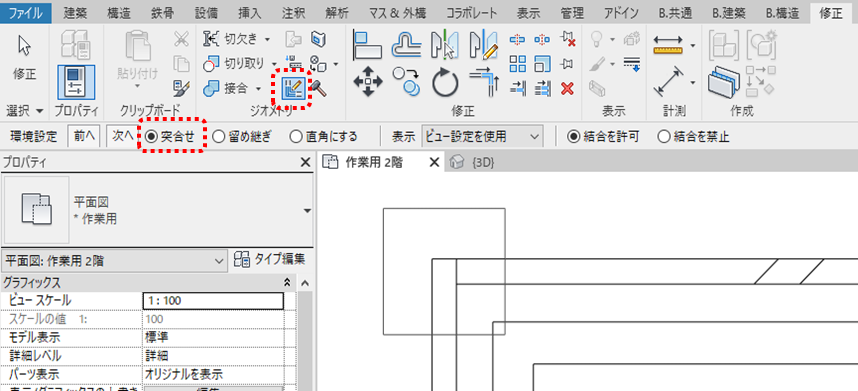Select Trim/Extend to Corner tool
Viewport: 858px width, 391px height.
pos(484,82)
